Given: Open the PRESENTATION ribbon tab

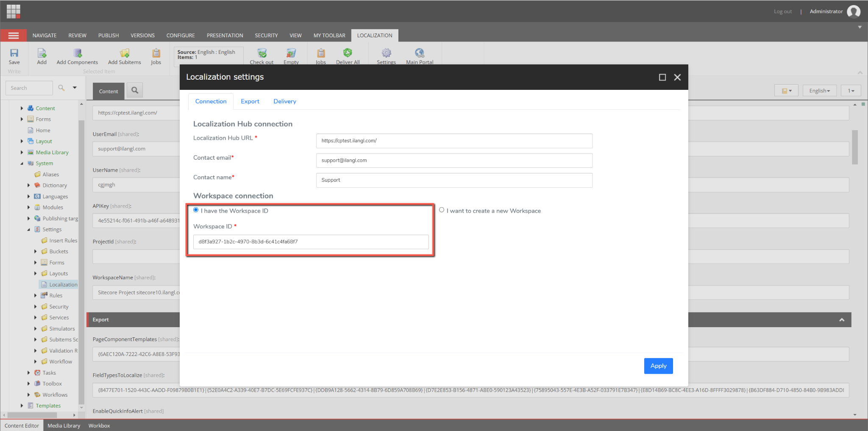Looking at the screenshot, I should point(225,36).
